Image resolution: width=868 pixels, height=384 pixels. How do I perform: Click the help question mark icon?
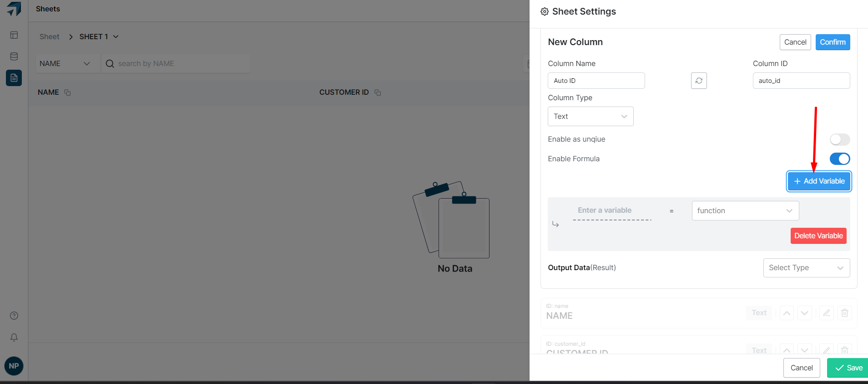point(14,316)
